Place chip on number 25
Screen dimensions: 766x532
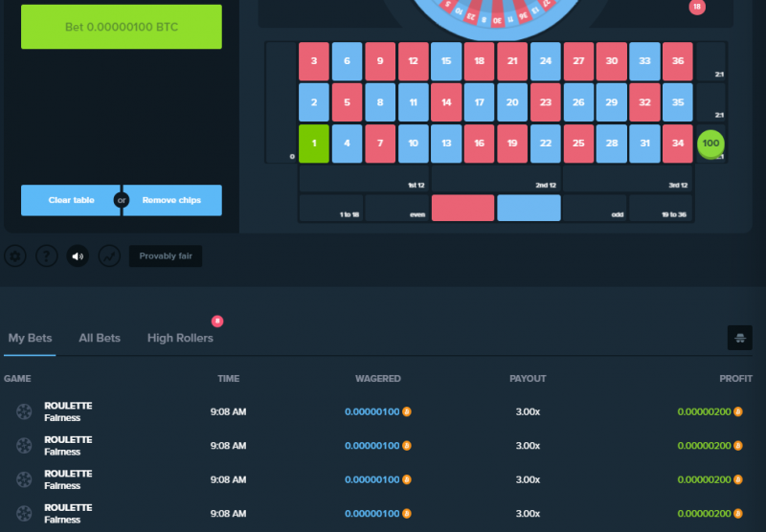[578, 144]
